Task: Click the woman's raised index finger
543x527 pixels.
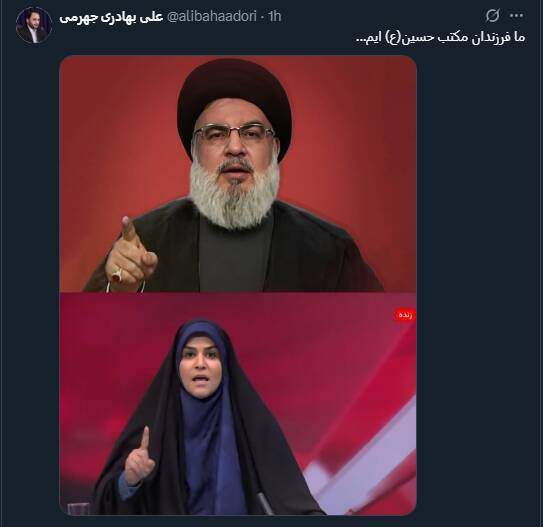Action: click(145, 437)
